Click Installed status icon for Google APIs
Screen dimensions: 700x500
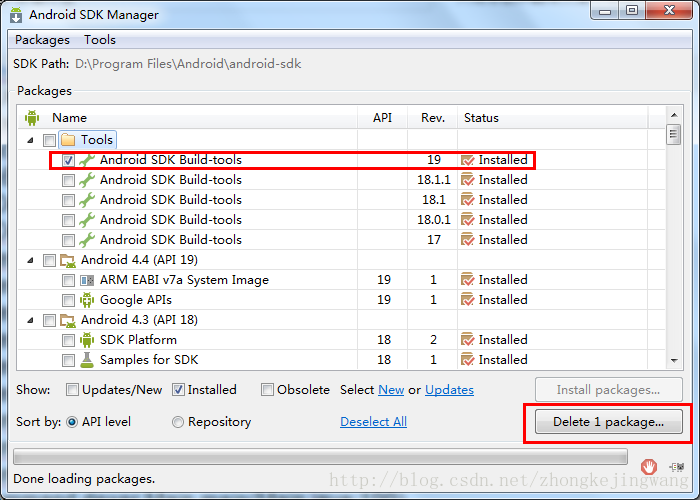coord(467,300)
